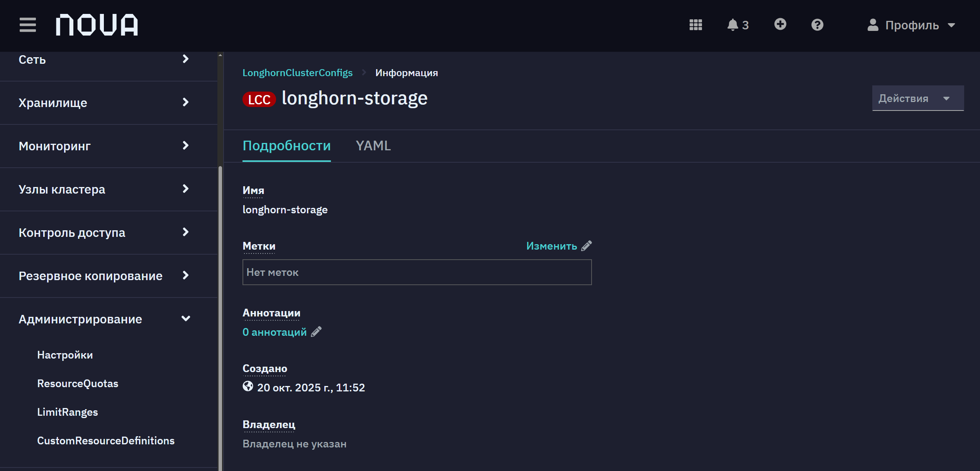Click the plus icon to add resource
Screen dimensions: 980x471
tap(780, 24)
